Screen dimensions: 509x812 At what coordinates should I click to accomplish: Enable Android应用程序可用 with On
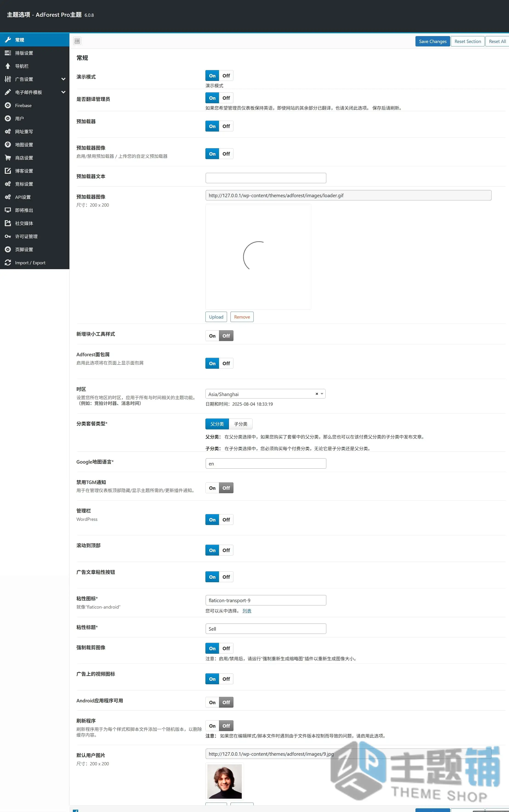[x=212, y=703]
